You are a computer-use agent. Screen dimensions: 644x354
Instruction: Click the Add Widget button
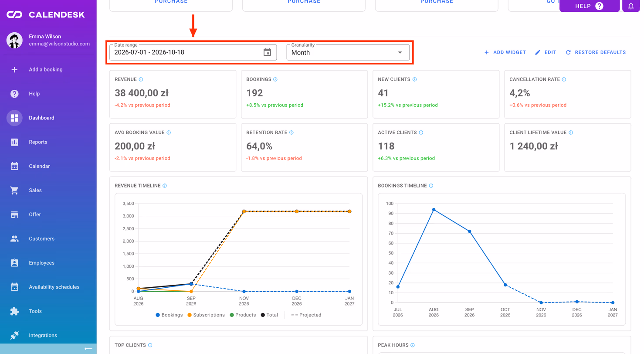[x=505, y=52]
